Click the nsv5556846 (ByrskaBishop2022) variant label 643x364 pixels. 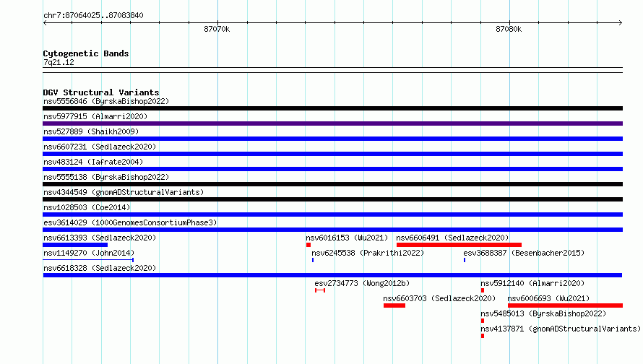(x=106, y=101)
